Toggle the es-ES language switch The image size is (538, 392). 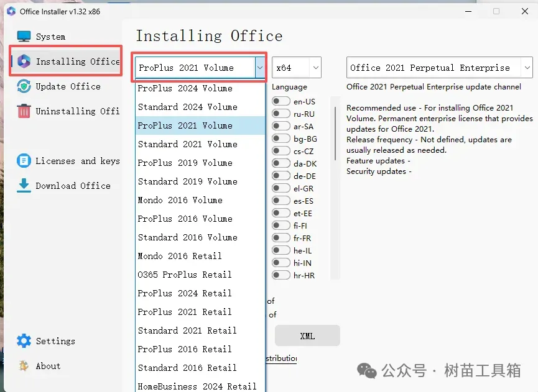pyautogui.click(x=281, y=201)
